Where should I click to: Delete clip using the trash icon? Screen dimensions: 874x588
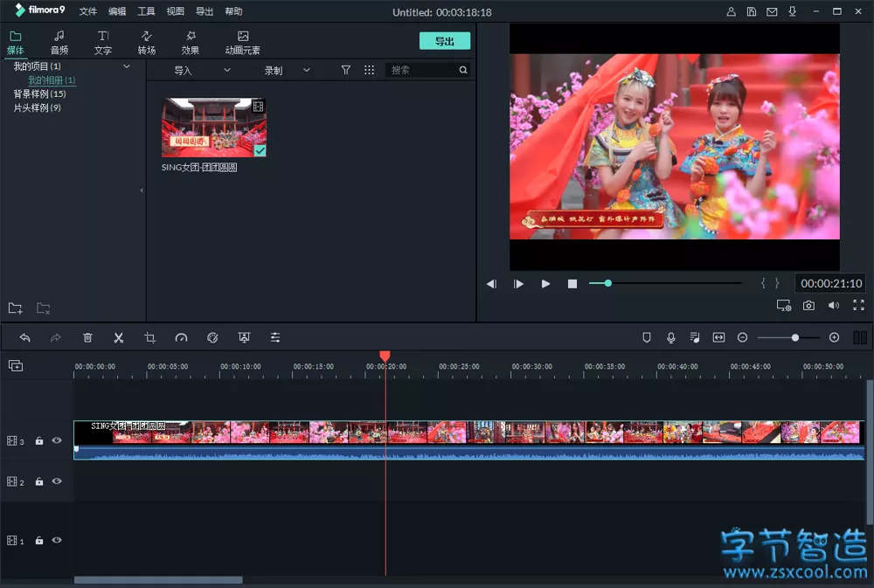coord(87,337)
